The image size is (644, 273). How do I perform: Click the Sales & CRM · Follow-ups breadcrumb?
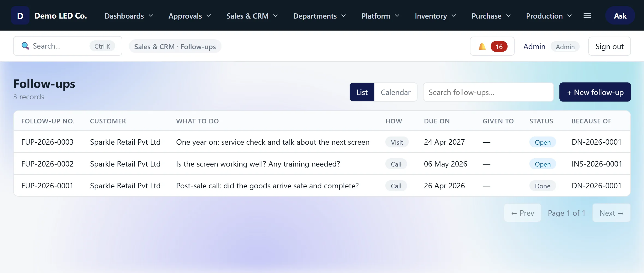click(x=175, y=46)
